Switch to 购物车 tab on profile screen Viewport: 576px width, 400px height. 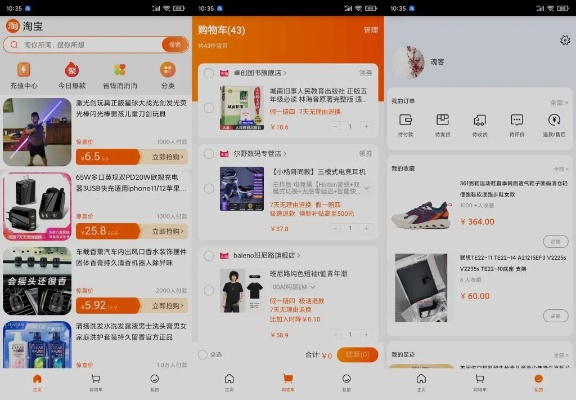480,382
